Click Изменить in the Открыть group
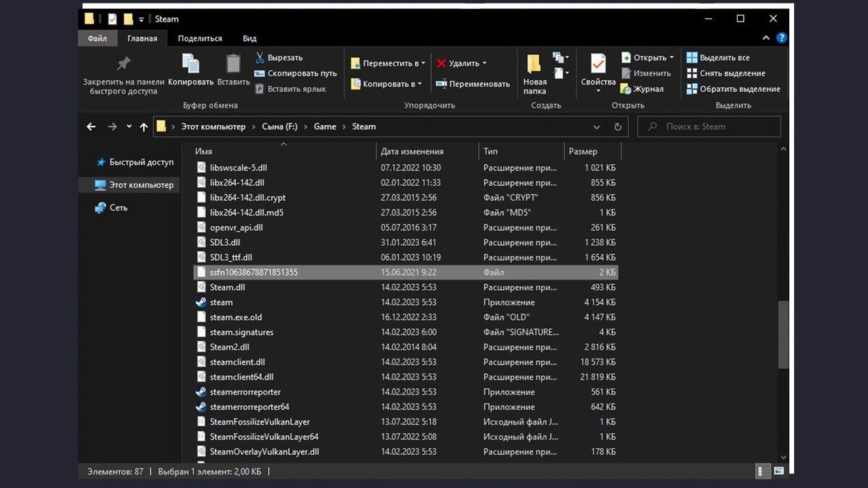The height and width of the screenshot is (488, 868). pyautogui.click(x=646, y=74)
